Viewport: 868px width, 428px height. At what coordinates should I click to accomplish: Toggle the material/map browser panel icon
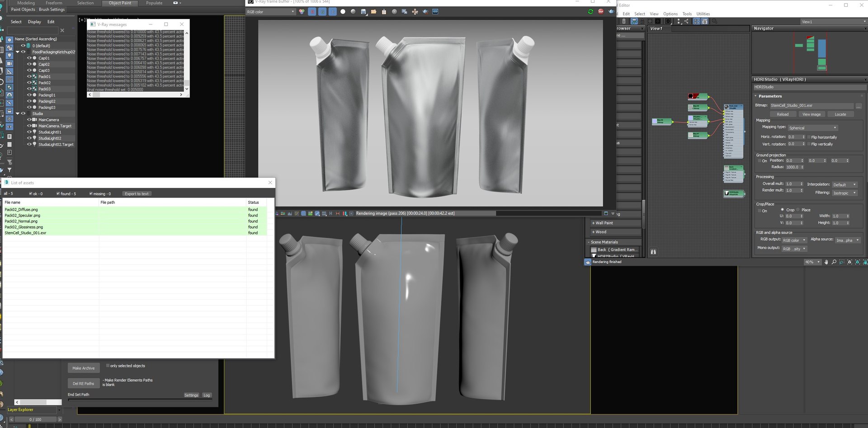(697, 21)
